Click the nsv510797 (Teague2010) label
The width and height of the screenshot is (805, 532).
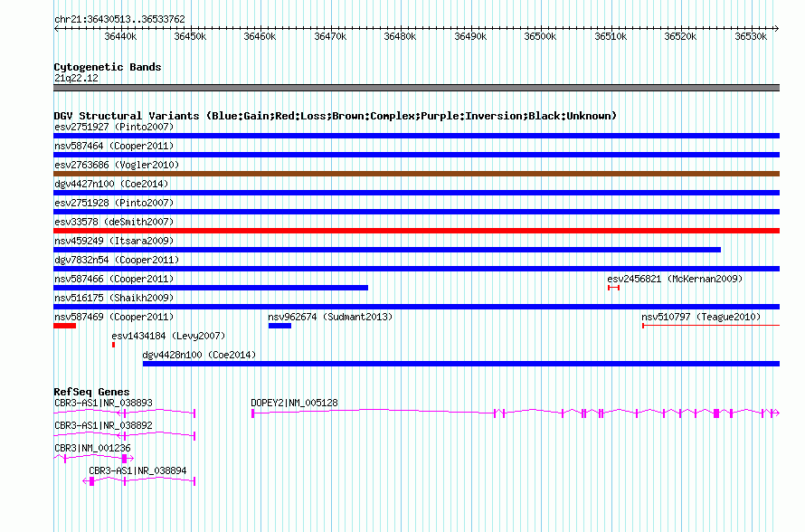point(701,317)
